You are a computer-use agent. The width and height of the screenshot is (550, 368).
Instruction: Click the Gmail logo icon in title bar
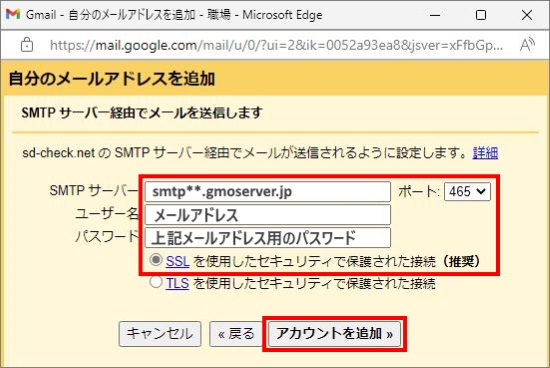pos(13,14)
